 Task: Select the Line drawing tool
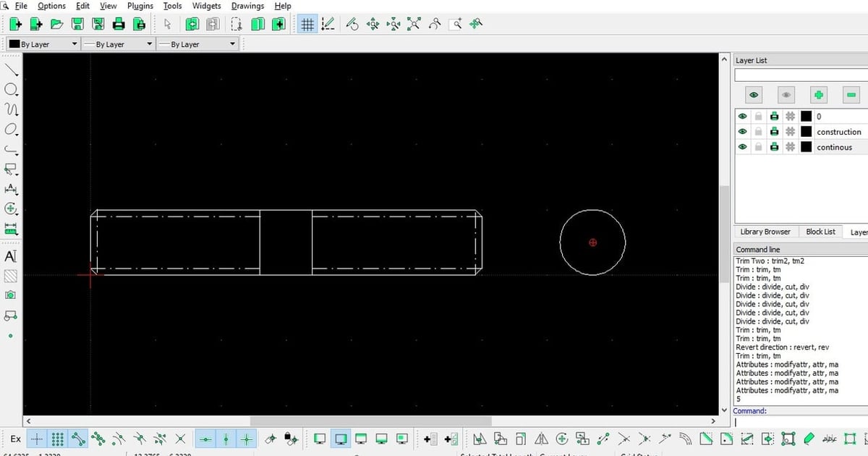(x=11, y=69)
